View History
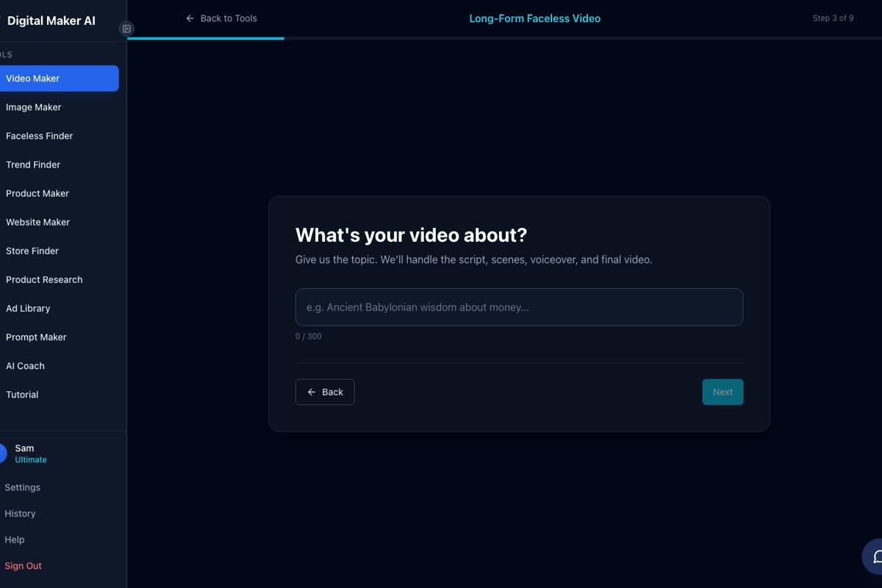 click(x=20, y=514)
